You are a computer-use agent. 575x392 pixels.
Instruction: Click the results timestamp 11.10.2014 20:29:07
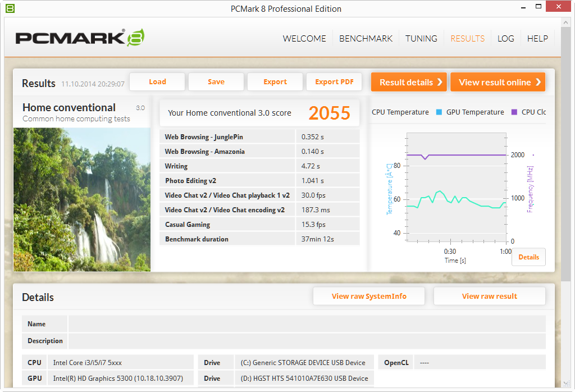coord(93,84)
